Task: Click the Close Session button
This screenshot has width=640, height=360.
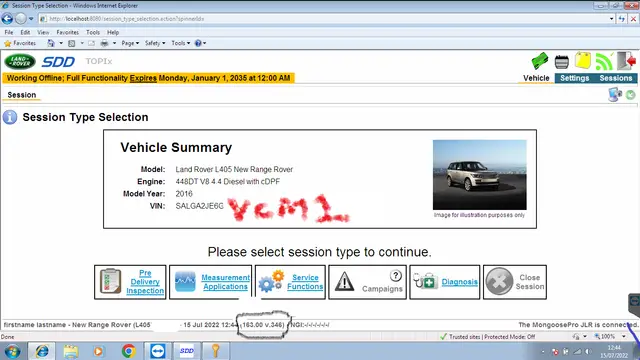Action: point(515,282)
